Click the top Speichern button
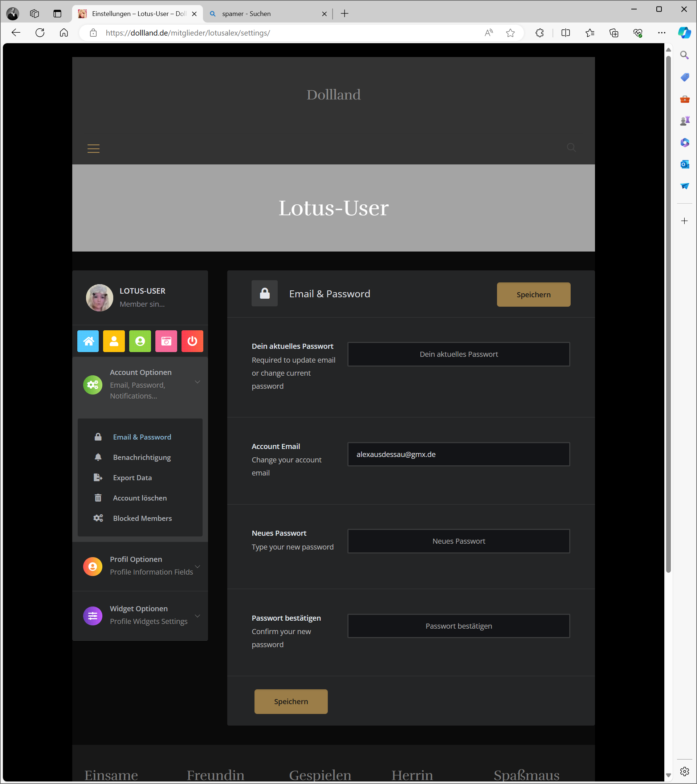 tap(533, 295)
